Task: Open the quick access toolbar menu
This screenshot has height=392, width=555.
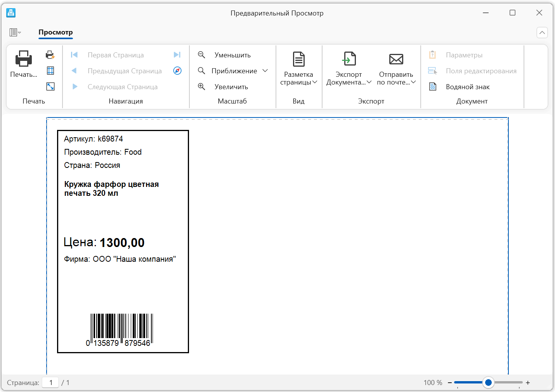Action: [x=15, y=32]
